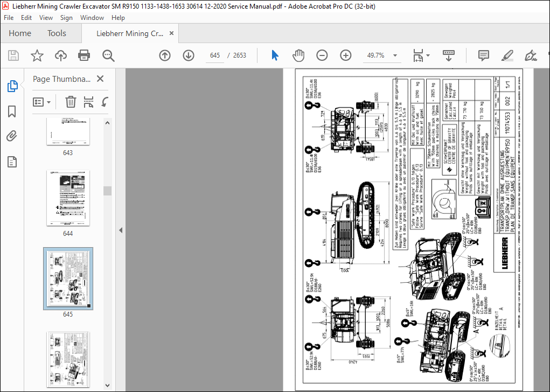Open the View menu
This screenshot has height=392, width=550.
[46, 18]
